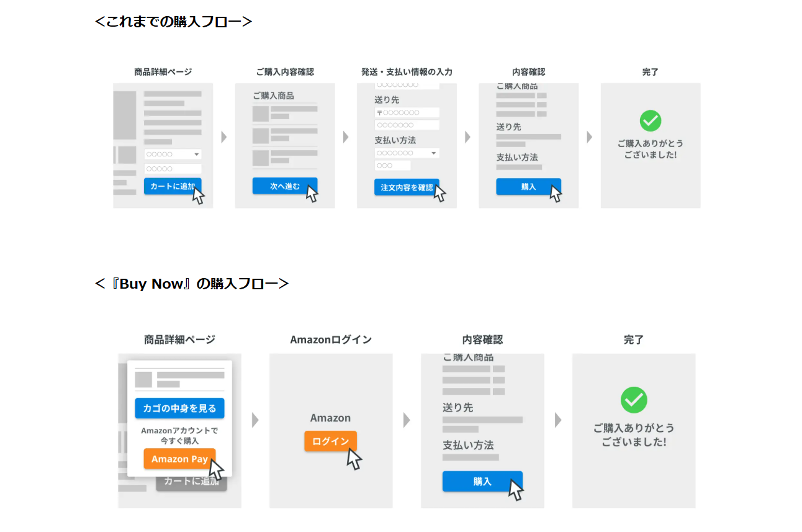Click the green checkmark in the conventional flow
Image resolution: width=802 pixels, height=532 pixels.
point(650,120)
